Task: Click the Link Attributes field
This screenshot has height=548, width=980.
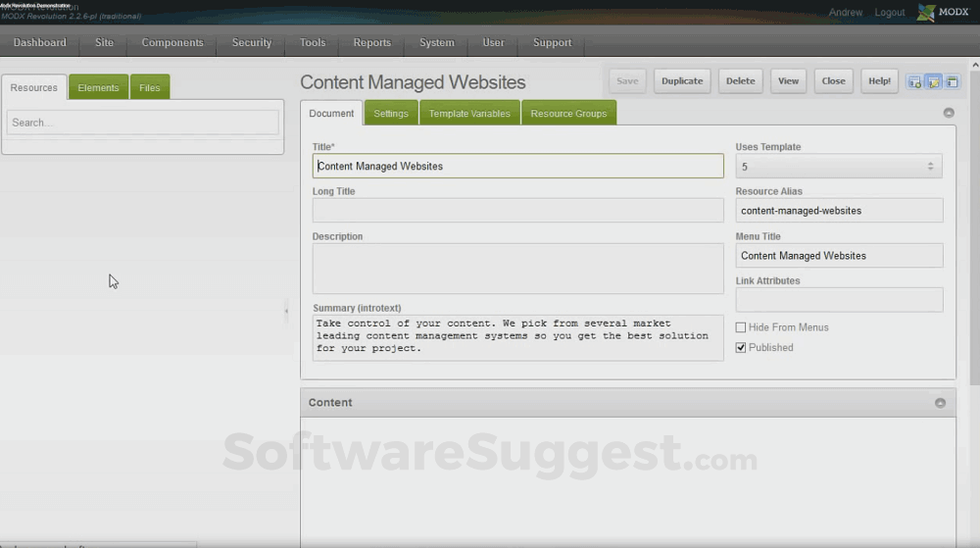Action: tap(840, 300)
